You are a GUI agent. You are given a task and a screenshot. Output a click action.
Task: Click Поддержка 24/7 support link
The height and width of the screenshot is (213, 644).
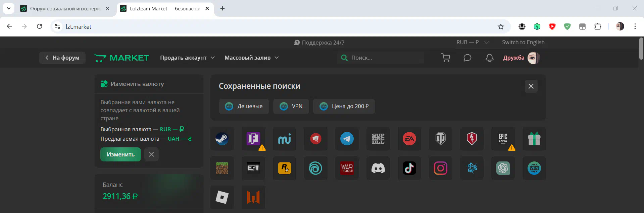(x=319, y=43)
